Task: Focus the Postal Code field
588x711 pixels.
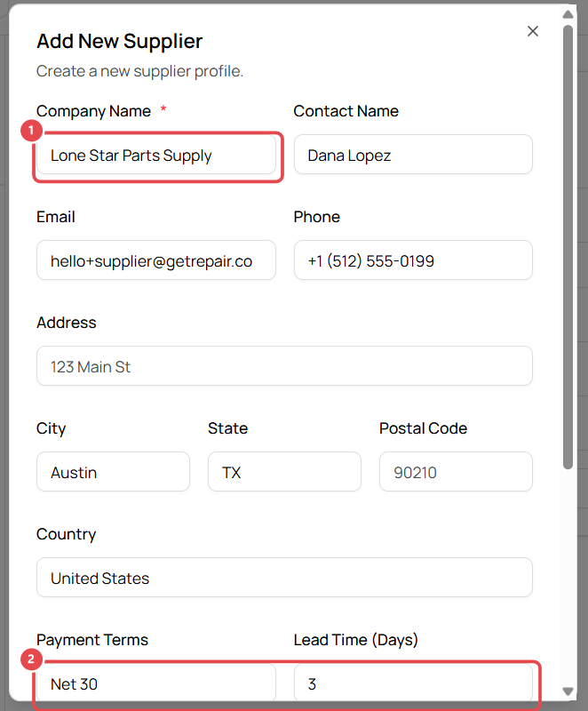Action: point(456,472)
